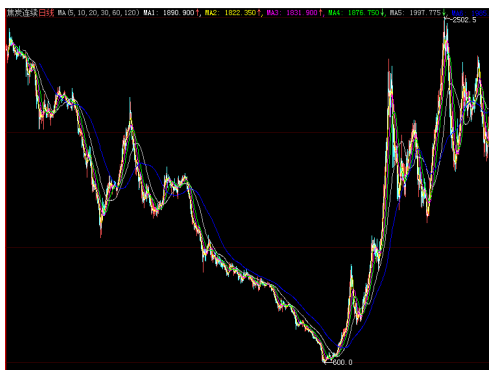Click the arrow pointing to the 2502.5 peak
The height and width of the screenshot is (377, 496).
(x=448, y=19)
